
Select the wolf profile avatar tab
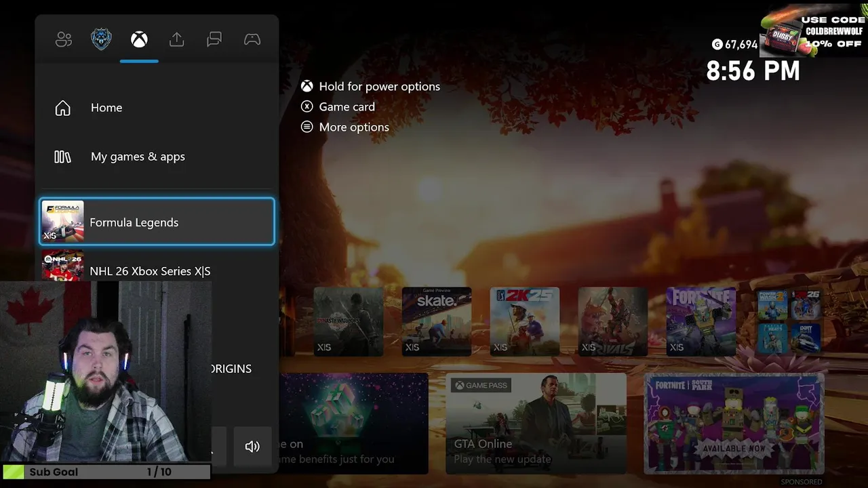tap(102, 39)
